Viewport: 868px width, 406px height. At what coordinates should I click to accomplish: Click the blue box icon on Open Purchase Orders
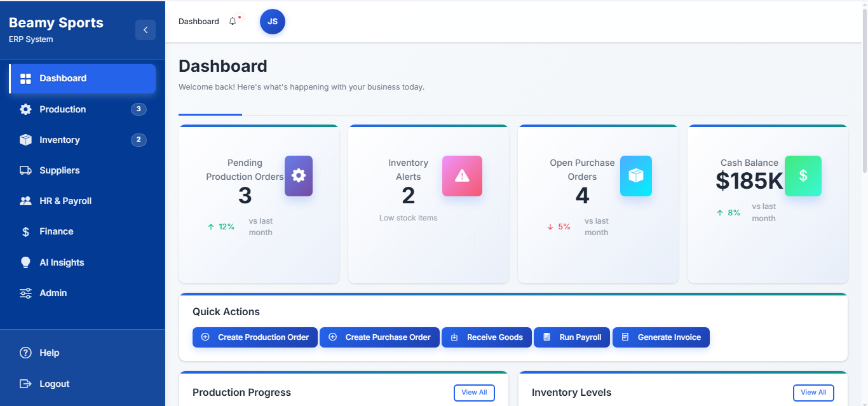point(636,176)
